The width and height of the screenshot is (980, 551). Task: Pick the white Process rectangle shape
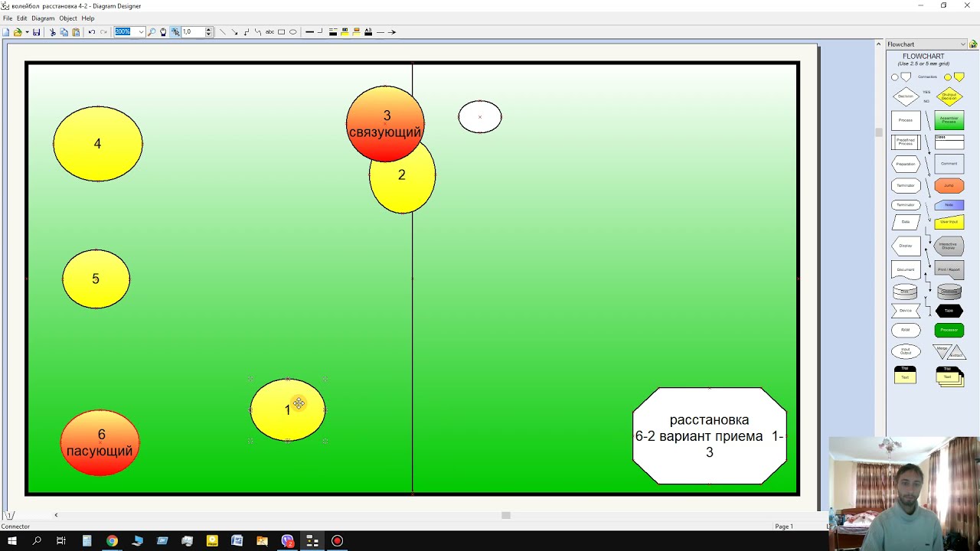[x=906, y=120]
